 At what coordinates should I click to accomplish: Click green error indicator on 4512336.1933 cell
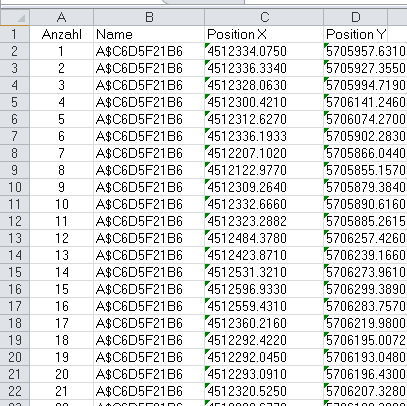point(207,130)
